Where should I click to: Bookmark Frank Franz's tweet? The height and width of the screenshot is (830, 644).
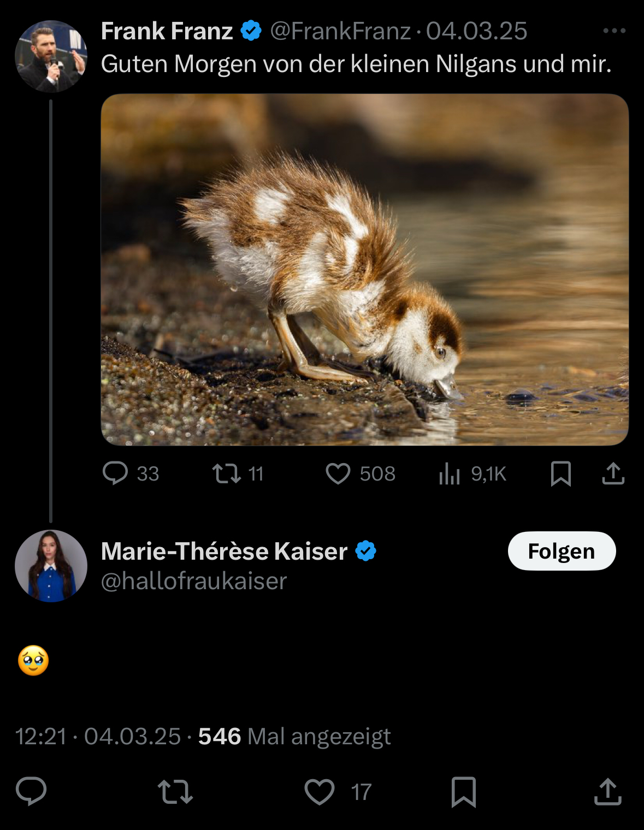coord(561,473)
